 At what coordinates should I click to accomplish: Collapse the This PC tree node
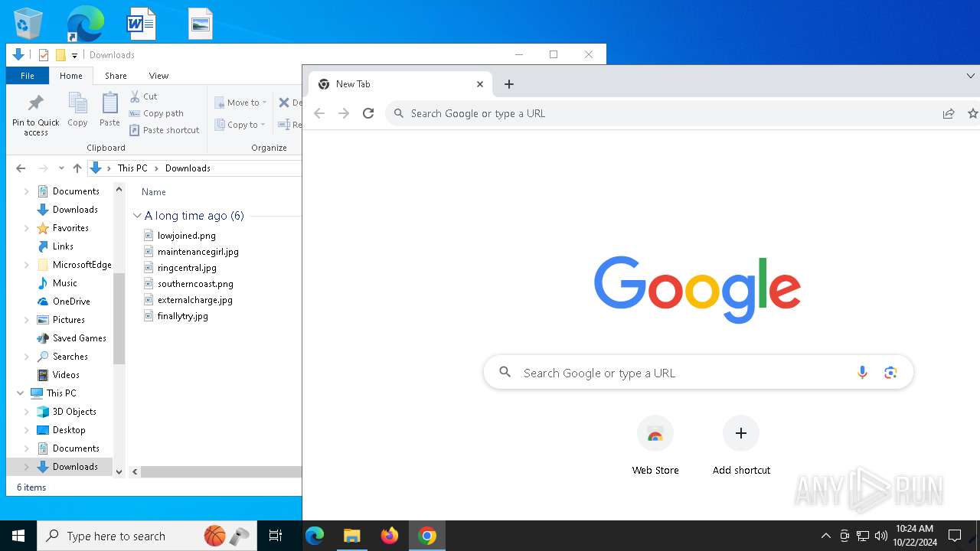[21, 393]
